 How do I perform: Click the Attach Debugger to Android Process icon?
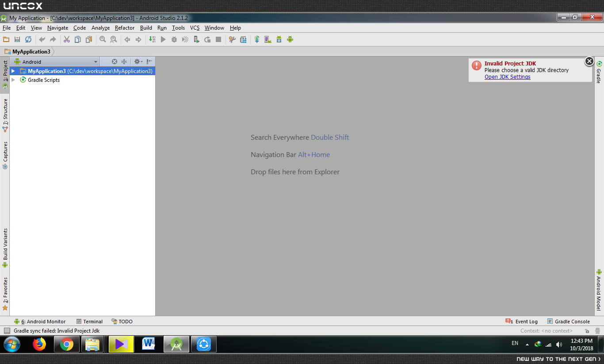(196, 39)
